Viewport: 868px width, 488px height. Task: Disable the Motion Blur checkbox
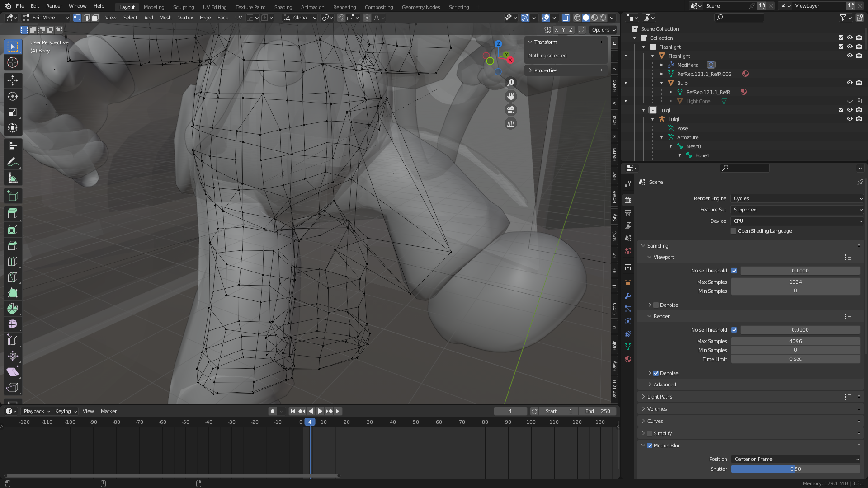(650, 446)
